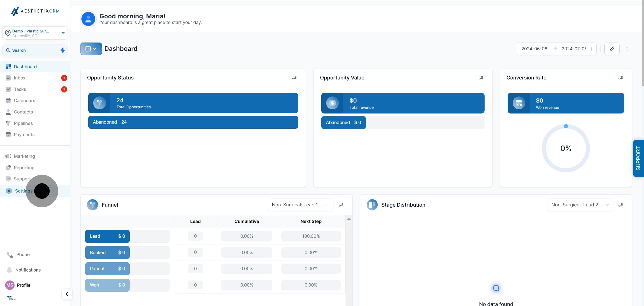Viewport: 644px width, 306px height.
Task: Click the Opportunity Status filter settings icon
Action: 294,78
